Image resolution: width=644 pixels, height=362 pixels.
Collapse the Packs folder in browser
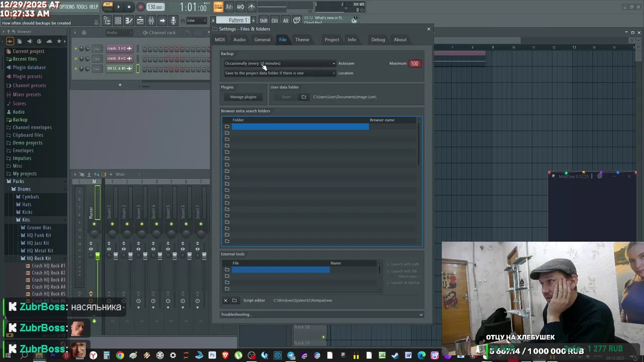point(18,182)
